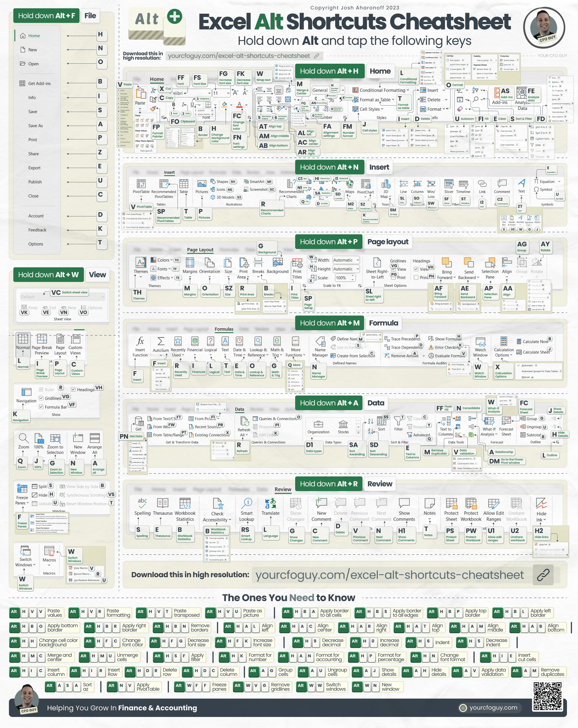Open the Review ribbon tab
The image size is (578, 728).
[x=283, y=489]
